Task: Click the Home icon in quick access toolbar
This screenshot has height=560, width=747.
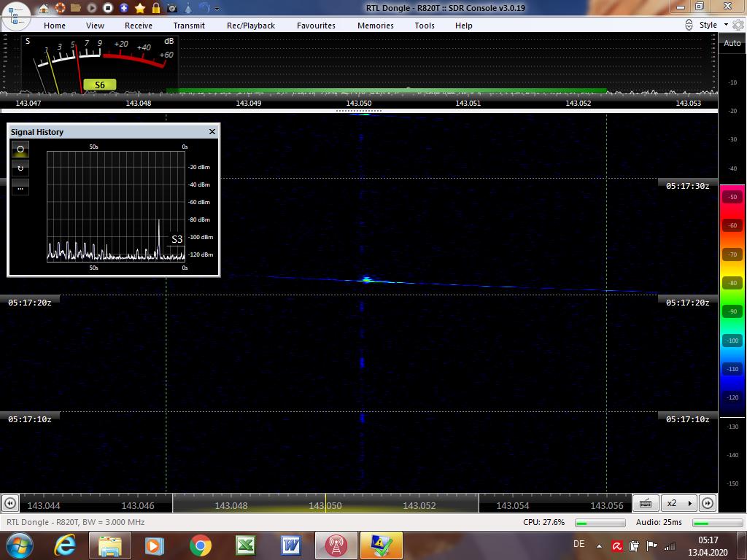Action: [x=44, y=8]
